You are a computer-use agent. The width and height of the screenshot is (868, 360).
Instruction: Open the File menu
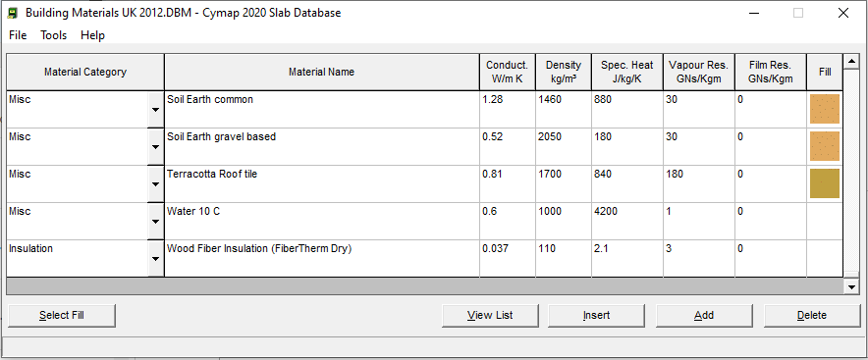click(18, 35)
